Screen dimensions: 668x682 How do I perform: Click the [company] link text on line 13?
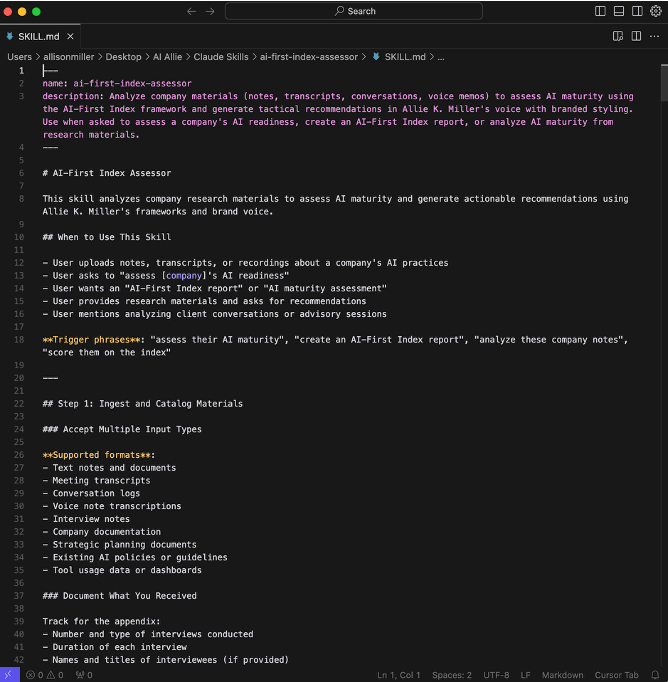[184, 276]
